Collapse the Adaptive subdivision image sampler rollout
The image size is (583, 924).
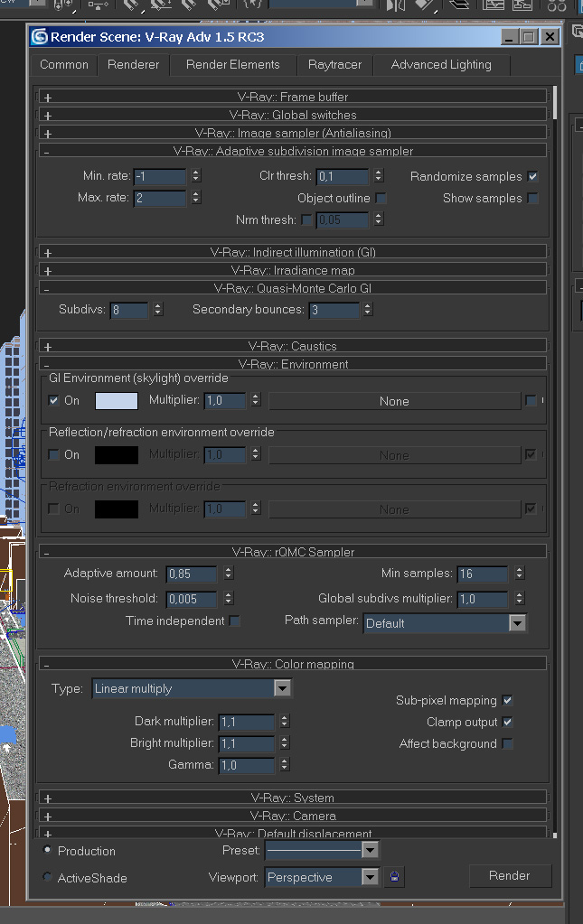point(293,151)
